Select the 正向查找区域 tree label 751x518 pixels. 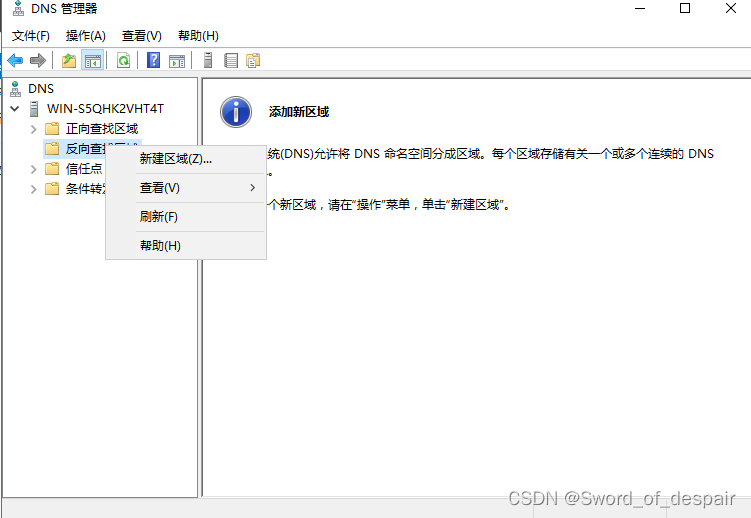point(102,129)
